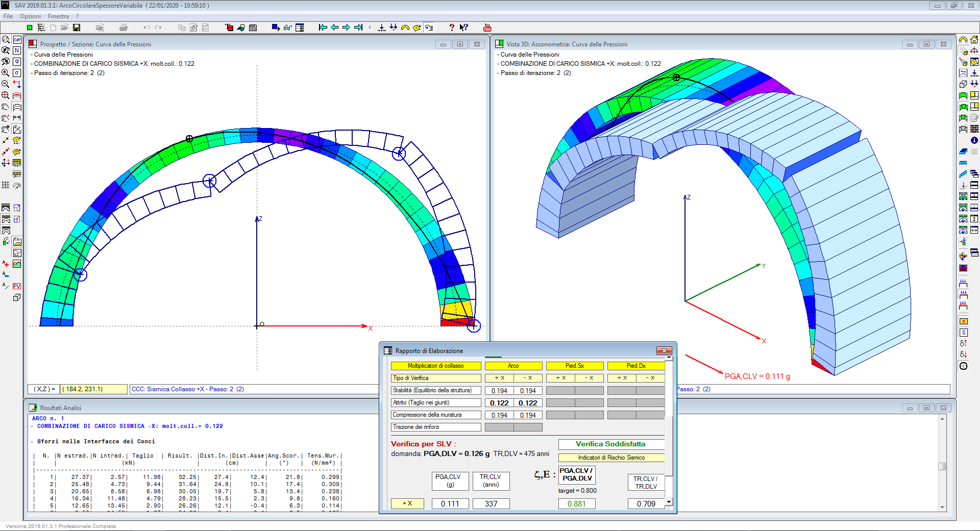
Task: Click the Print icon in toolbar
Action: [123, 28]
